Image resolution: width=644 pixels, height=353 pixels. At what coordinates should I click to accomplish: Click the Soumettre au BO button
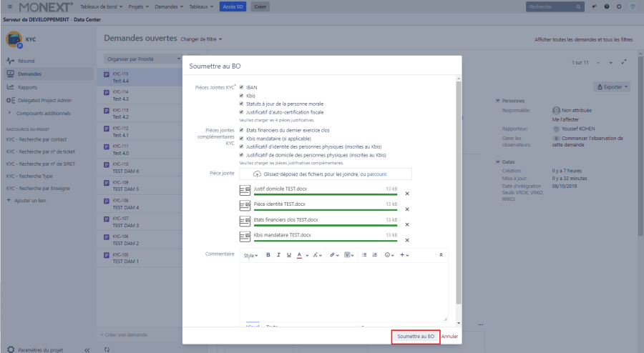416,336
